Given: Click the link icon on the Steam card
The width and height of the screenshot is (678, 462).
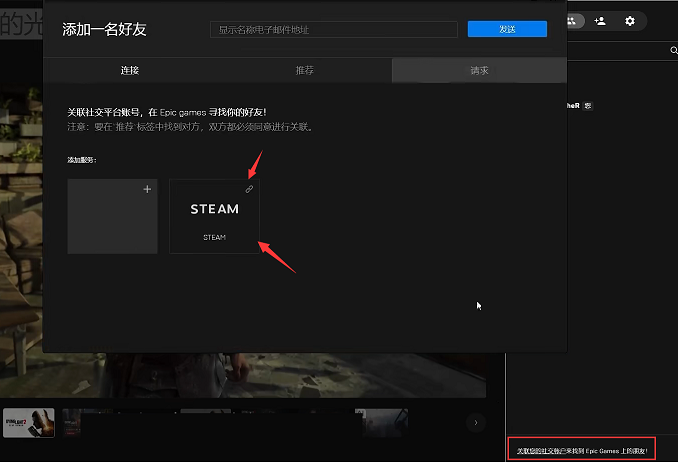Looking at the screenshot, I should click(x=249, y=189).
